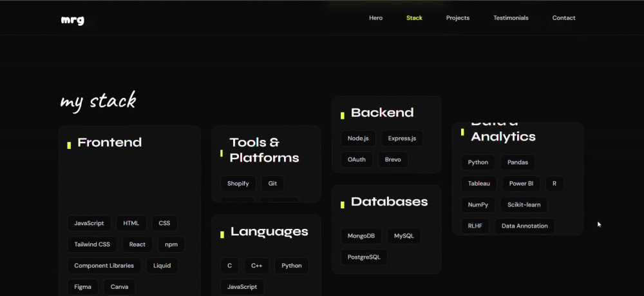
Task: Click the Databases card heading
Action: [x=390, y=201]
